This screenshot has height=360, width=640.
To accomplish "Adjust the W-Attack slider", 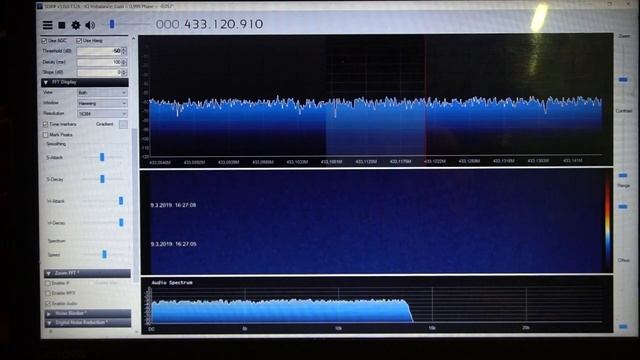I will pyautogui.click(x=121, y=200).
